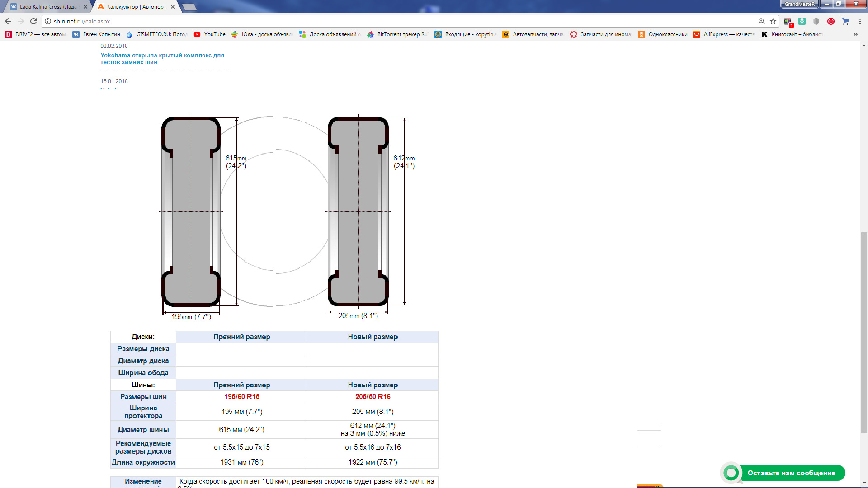Image resolution: width=868 pixels, height=488 pixels.
Task: Reload the page with refresh icon
Action: [x=33, y=21]
